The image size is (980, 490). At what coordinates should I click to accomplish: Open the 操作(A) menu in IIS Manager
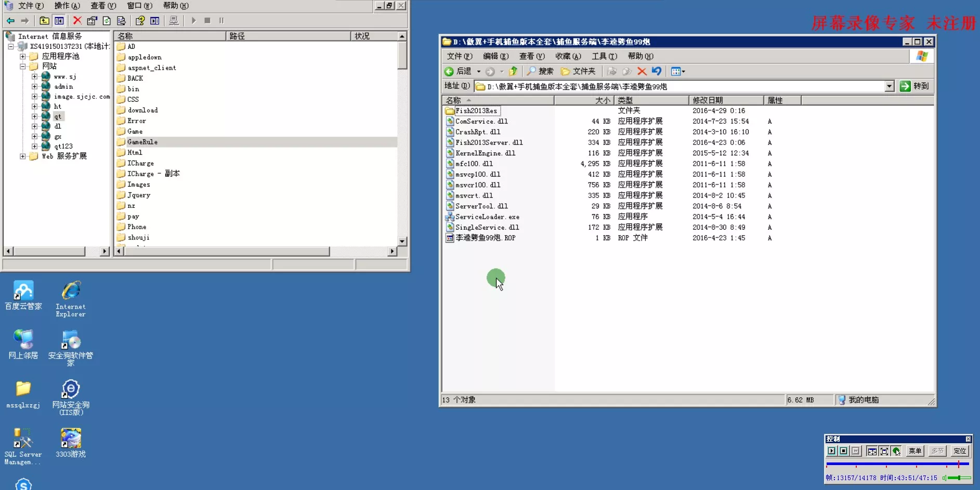(x=67, y=6)
